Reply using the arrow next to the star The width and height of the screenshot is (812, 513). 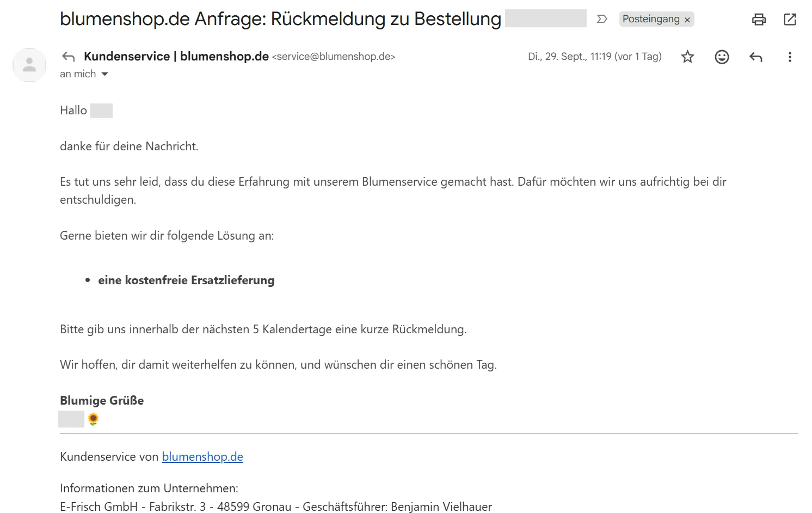(756, 57)
